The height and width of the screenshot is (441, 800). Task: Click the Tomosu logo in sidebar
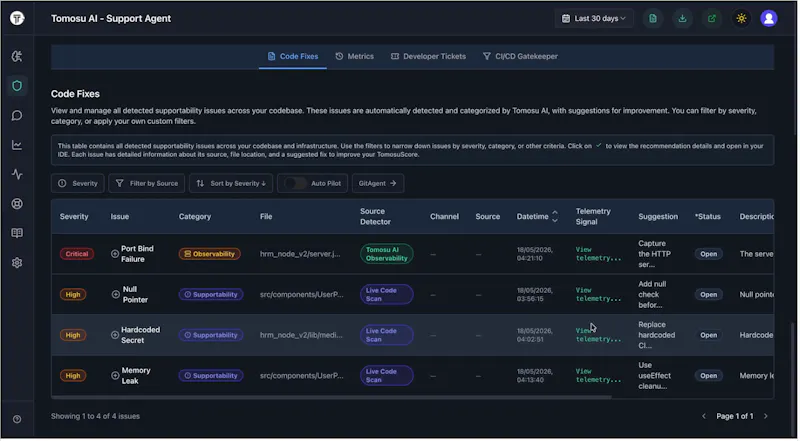(x=17, y=18)
